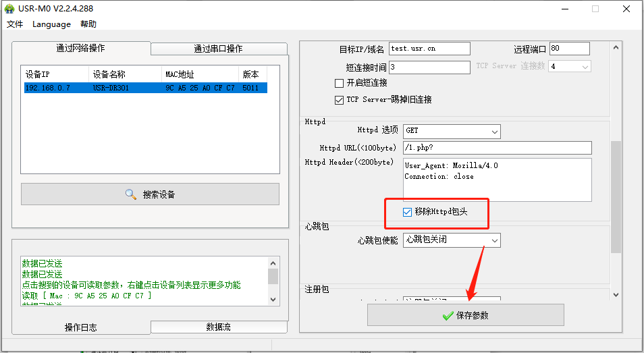Switch to the 数据流 tab
644x353 pixels.
tap(218, 327)
